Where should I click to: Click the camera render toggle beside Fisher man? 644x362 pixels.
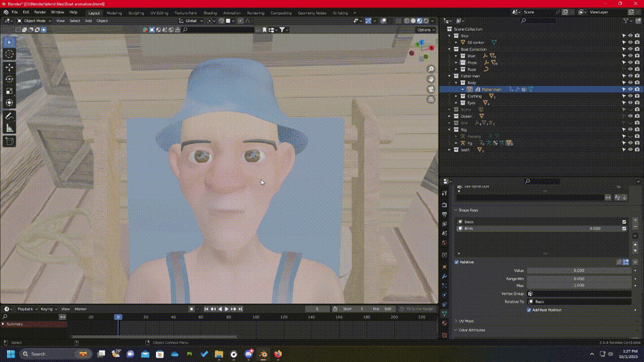[638, 89]
